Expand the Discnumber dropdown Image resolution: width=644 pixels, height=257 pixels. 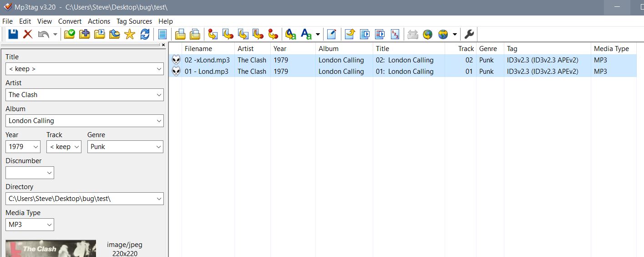[x=49, y=173]
